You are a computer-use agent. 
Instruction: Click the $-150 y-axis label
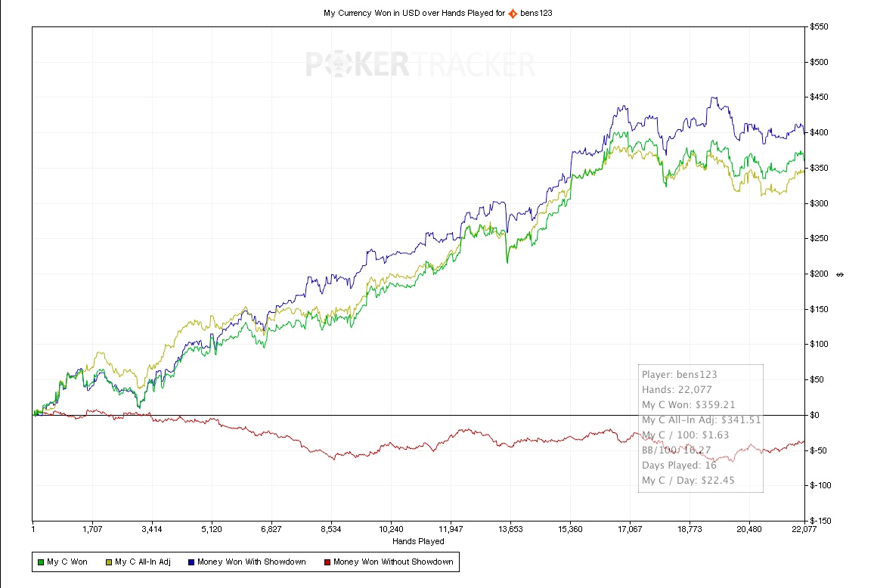point(820,521)
